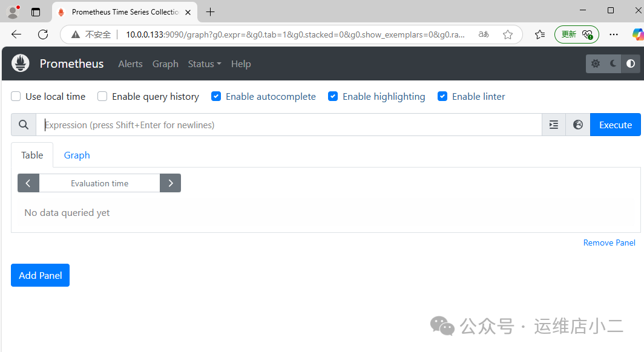Open the Status dropdown menu
Viewport: 644px width, 352px height.
[204, 64]
